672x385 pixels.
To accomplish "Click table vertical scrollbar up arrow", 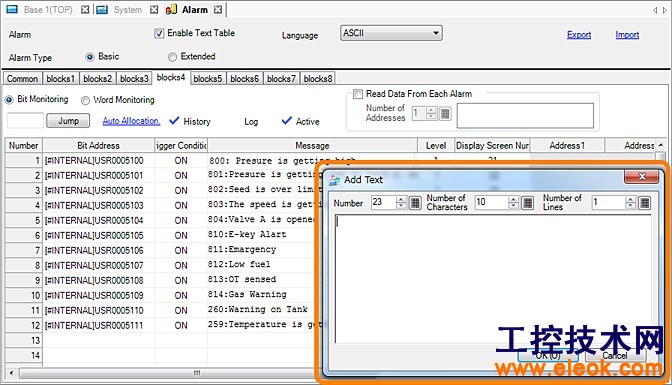I will tap(661, 145).
